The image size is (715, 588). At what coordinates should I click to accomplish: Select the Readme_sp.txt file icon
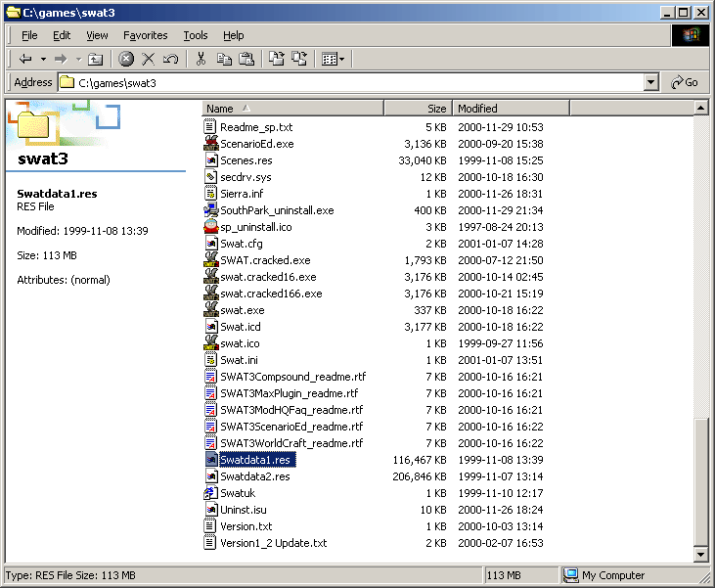[209, 126]
